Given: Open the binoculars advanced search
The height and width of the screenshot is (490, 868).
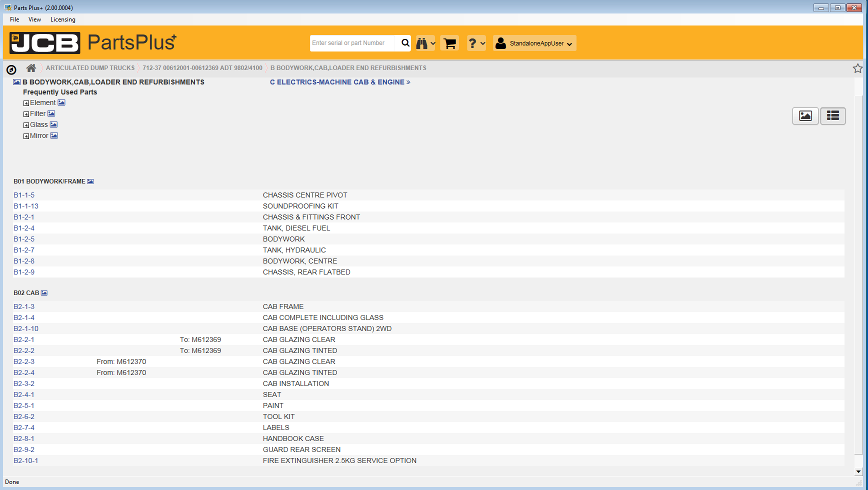Looking at the screenshot, I should [425, 43].
